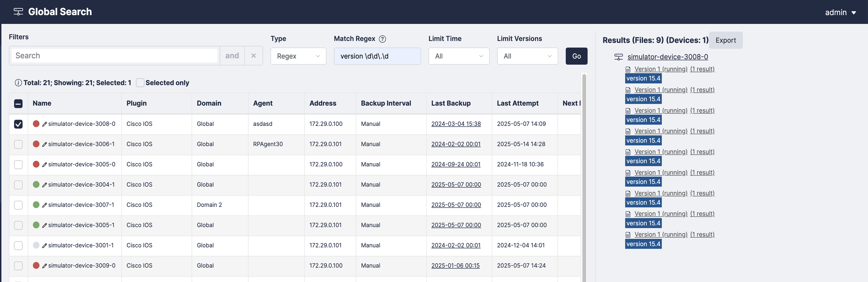Click the Match Regex help question icon
868x282 pixels.
click(x=382, y=39)
